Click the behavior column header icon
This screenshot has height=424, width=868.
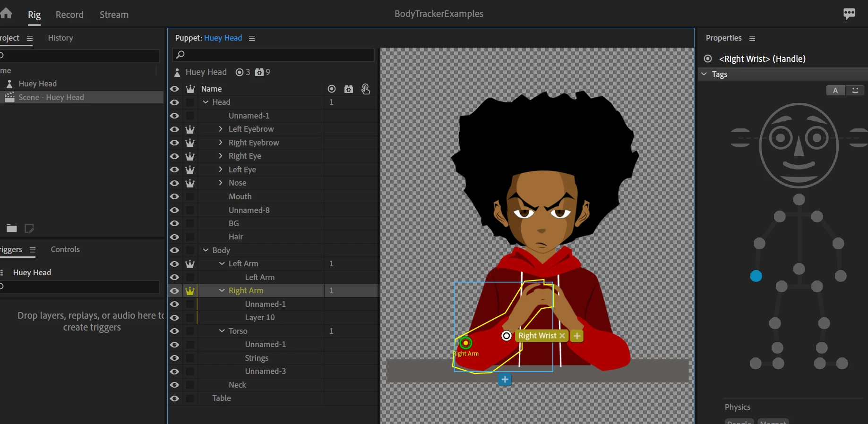click(349, 89)
